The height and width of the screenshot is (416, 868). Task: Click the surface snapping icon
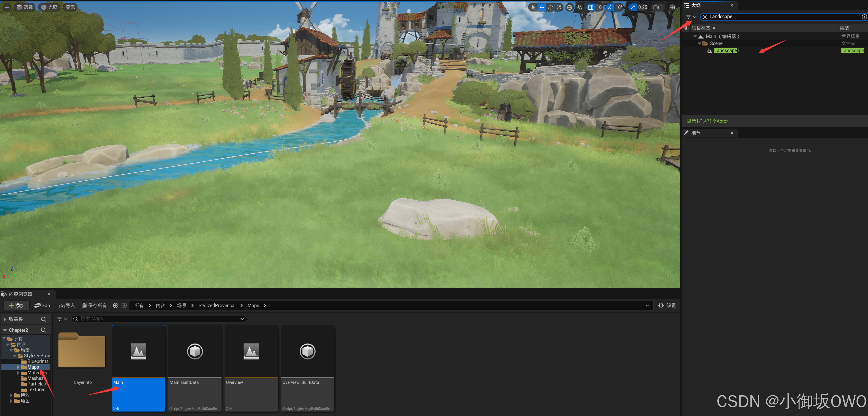click(x=580, y=7)
